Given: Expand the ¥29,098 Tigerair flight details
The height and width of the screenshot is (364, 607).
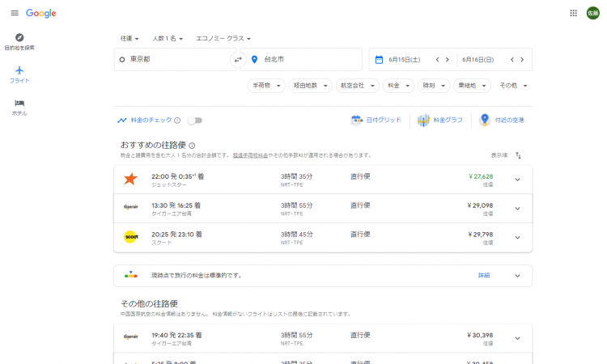Looking at the screenshot, I should click(518, 209).
